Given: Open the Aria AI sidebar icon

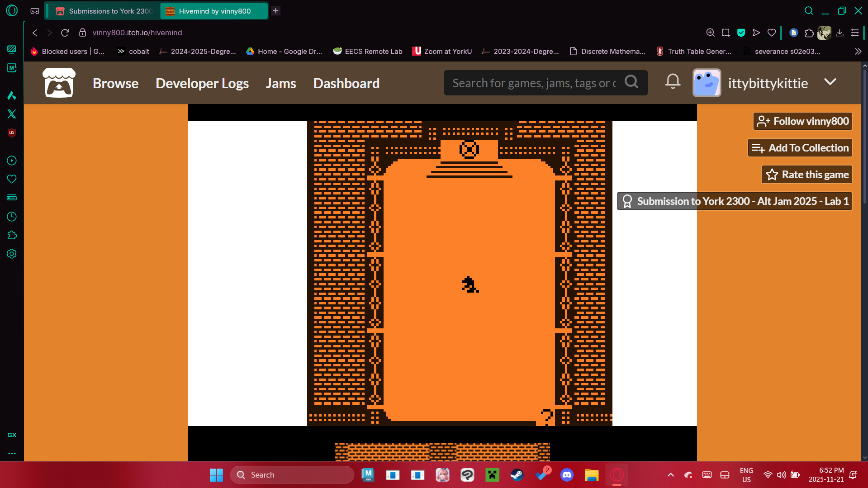Looking at the screenshot, I should coord(12,95).
